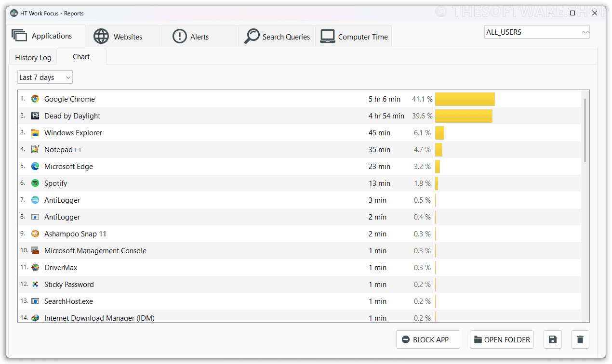This screenshot has width=612, height=364.
Task: Click the Microsoft Management Console icon
Action: (35, 251)
